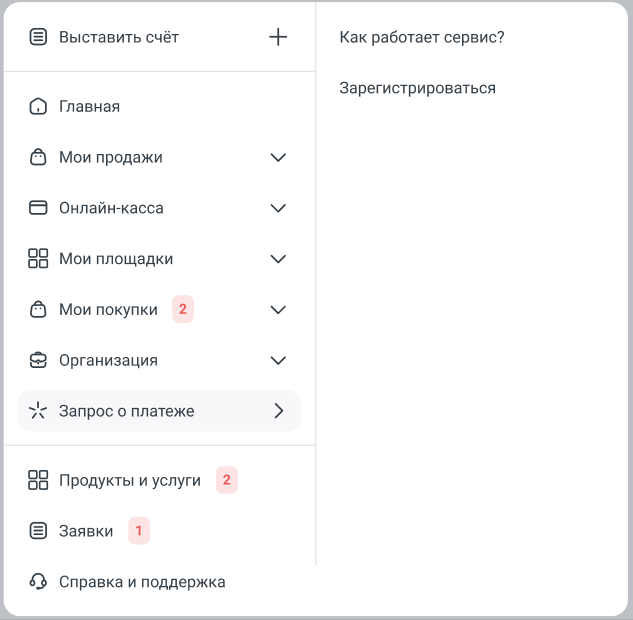Click the briefcase icon beside Организация
Viewport: 633px width, 620px height.
[38, 360]
